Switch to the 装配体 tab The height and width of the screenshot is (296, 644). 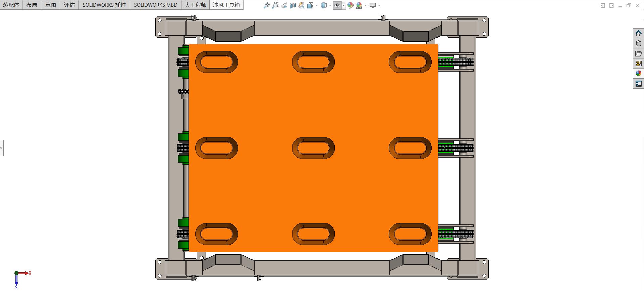tap(11, 5)
